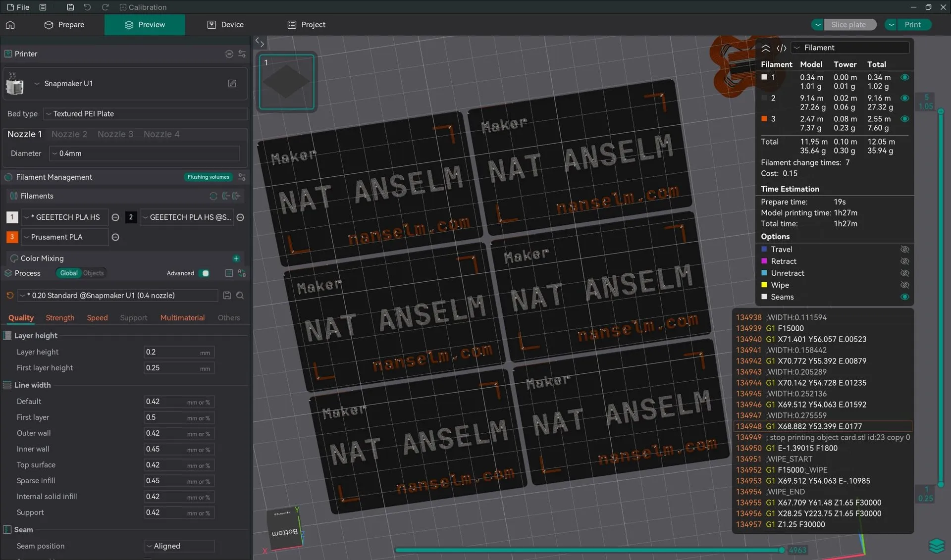The image size is (951, 560).
Task: Click filament 3 orange color swatch
Action: coord(12,237)
